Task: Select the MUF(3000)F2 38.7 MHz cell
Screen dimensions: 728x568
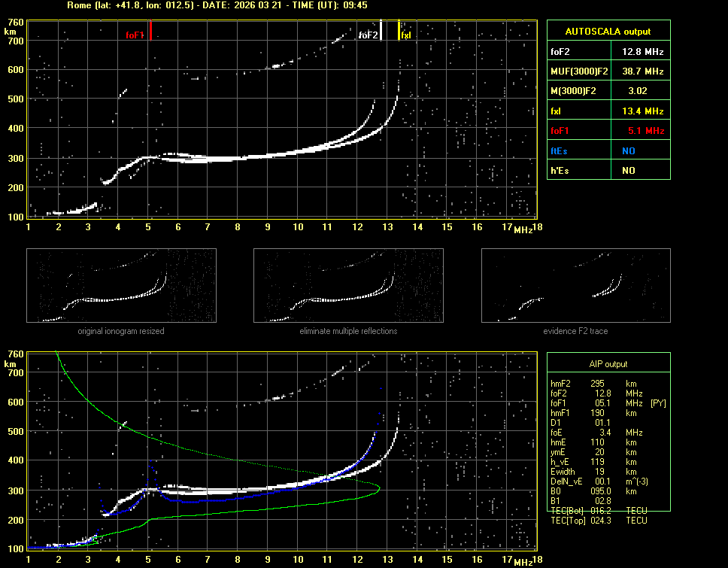Action: (642, 71)
